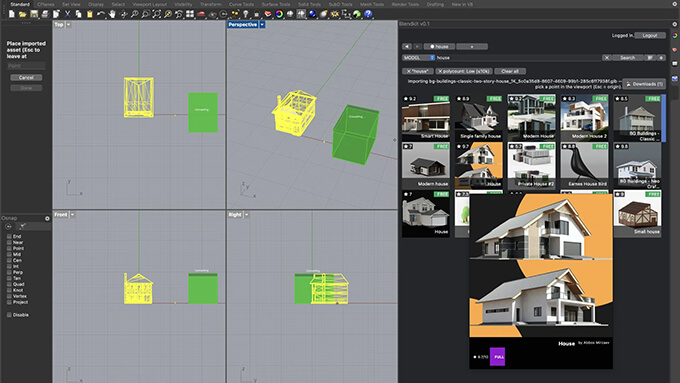This screenshot has width=680, height=383.
Task: Switch to the Display toolbar tab
Action: pos(96,4)
